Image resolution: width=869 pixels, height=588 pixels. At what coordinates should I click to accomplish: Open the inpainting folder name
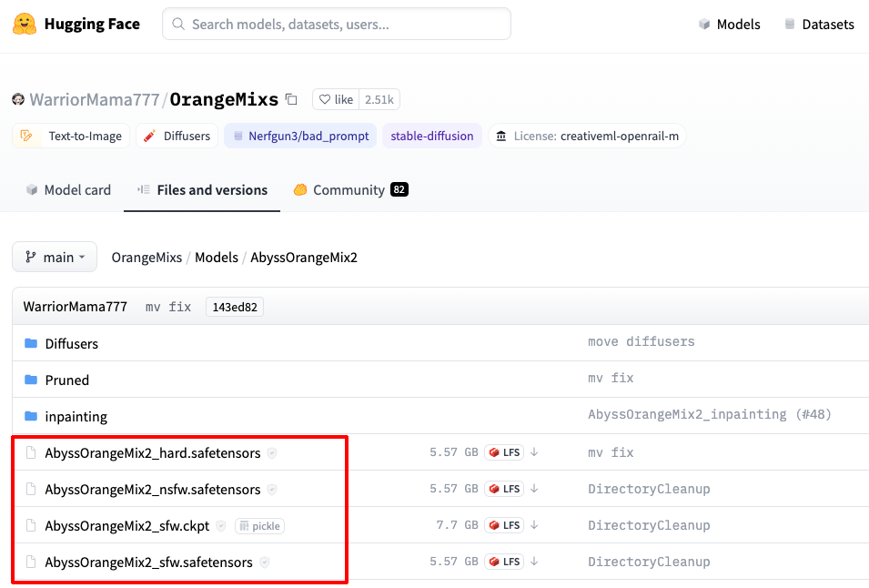(76, 417)
